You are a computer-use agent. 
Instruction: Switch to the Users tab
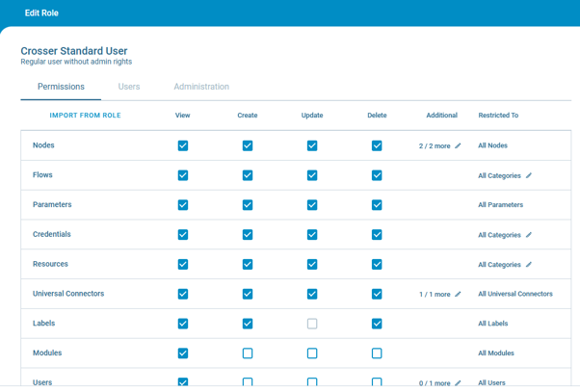tap(129, 87)
